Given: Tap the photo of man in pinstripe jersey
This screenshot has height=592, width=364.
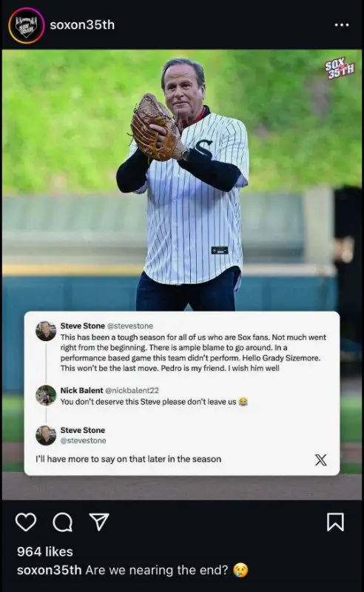Looking at the screenshot, I should (182, 181).
